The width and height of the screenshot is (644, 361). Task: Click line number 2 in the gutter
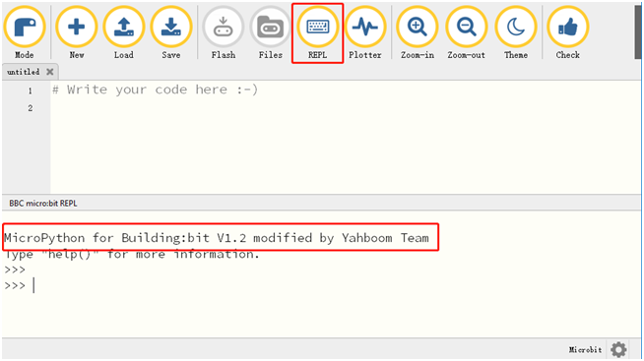tap(31, 108)
